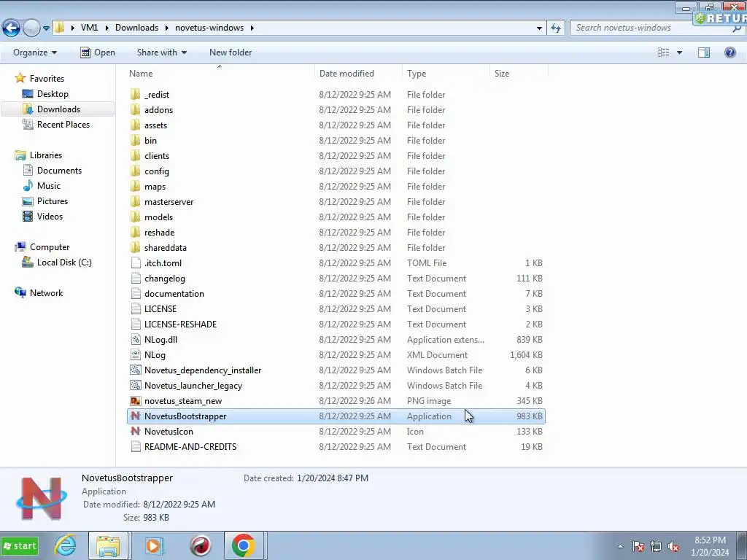Image resolution: width=747 pixels, height=560 pixels.
Task: Select the novetus_steam_new PNG image icon
Action: [135, 400]
